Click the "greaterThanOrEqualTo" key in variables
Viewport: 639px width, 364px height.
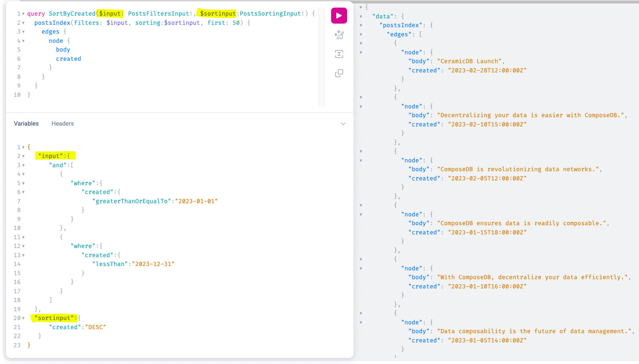click(x=132, y=201)
